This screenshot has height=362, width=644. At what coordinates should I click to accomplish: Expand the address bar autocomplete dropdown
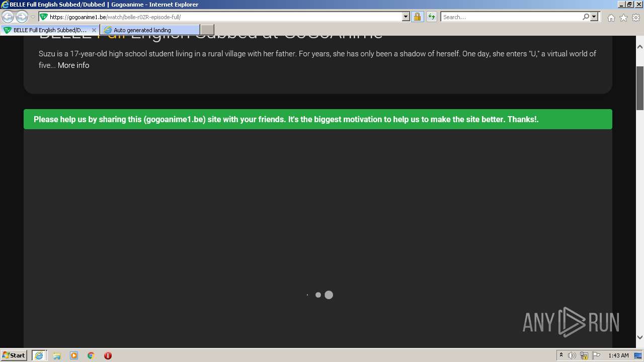coord(406,17)
